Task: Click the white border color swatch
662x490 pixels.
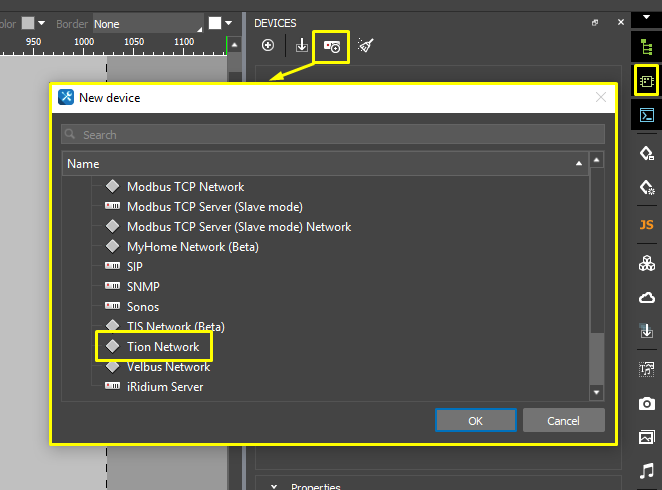Action: coord(214,23)
